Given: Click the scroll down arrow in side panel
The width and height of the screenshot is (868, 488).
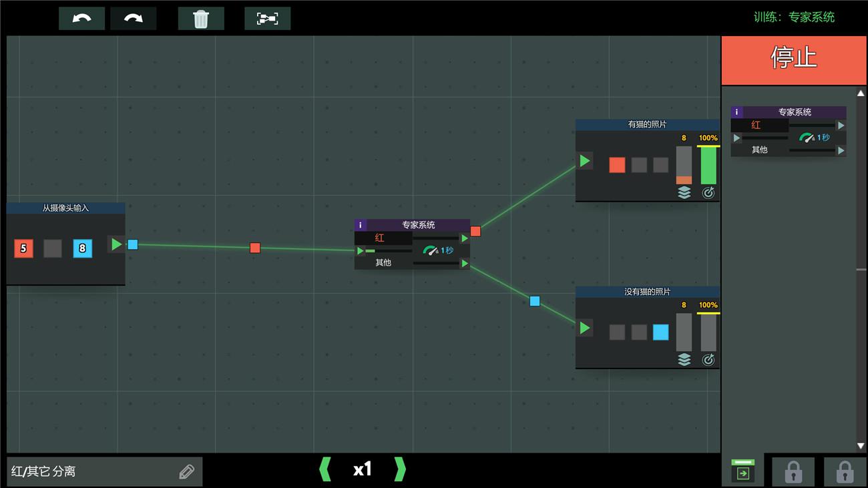Looking at the screenshot, I should 861,446.
